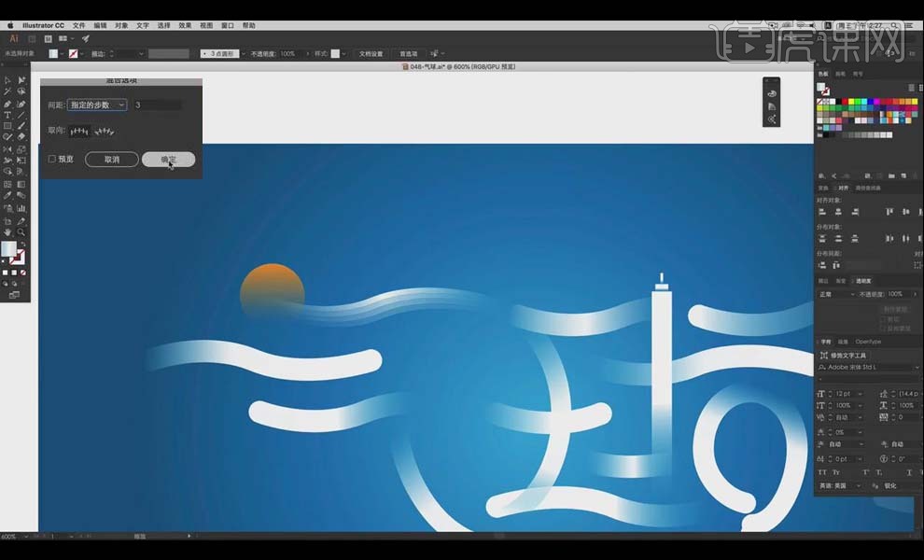
Task: Switch to the 透明度 tab
Action: pos(863,281)
